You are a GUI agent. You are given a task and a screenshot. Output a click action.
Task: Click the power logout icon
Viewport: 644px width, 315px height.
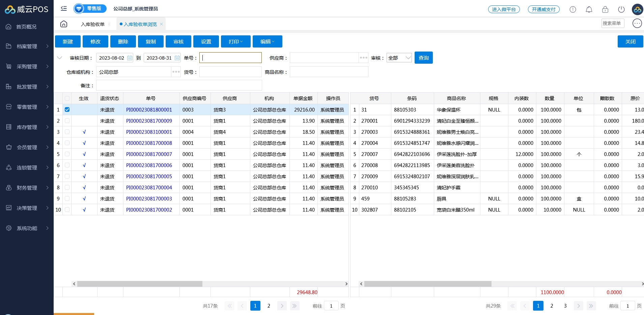(621, 9)
